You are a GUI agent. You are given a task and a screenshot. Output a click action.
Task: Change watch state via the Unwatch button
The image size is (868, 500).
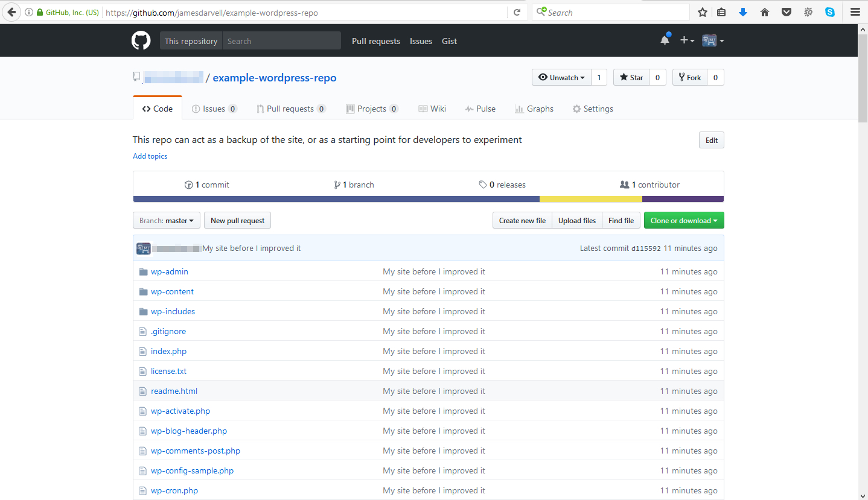pos(561,77)
